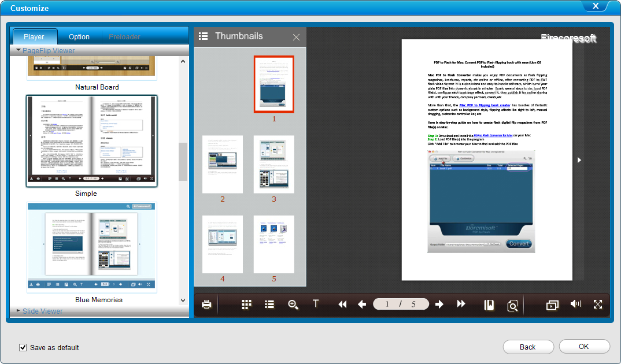
Task: Select page 3 thumbnail
Action: pyautogui.click(x=274, y=164)
